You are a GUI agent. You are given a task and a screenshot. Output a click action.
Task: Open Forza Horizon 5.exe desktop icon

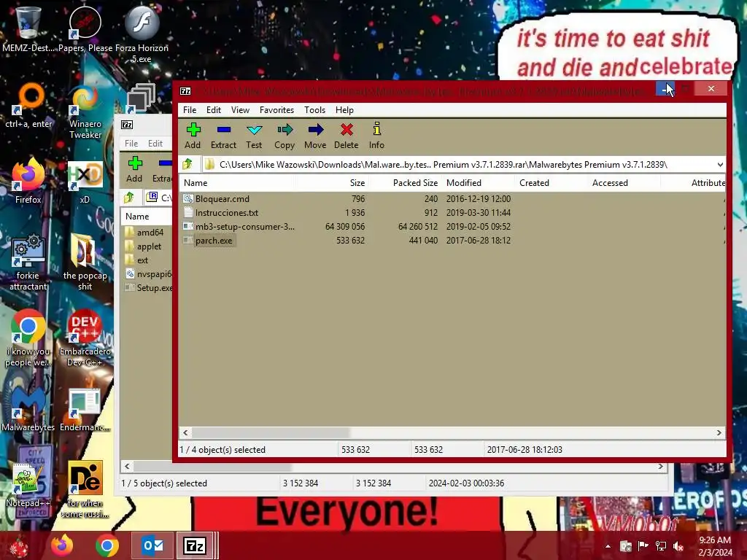(142, 34)
